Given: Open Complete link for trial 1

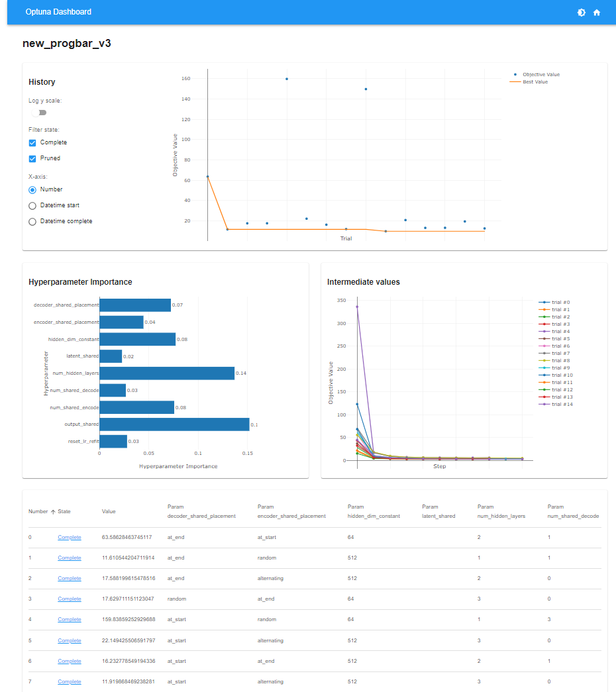Looking at the screenshot, I should point(70,558).
